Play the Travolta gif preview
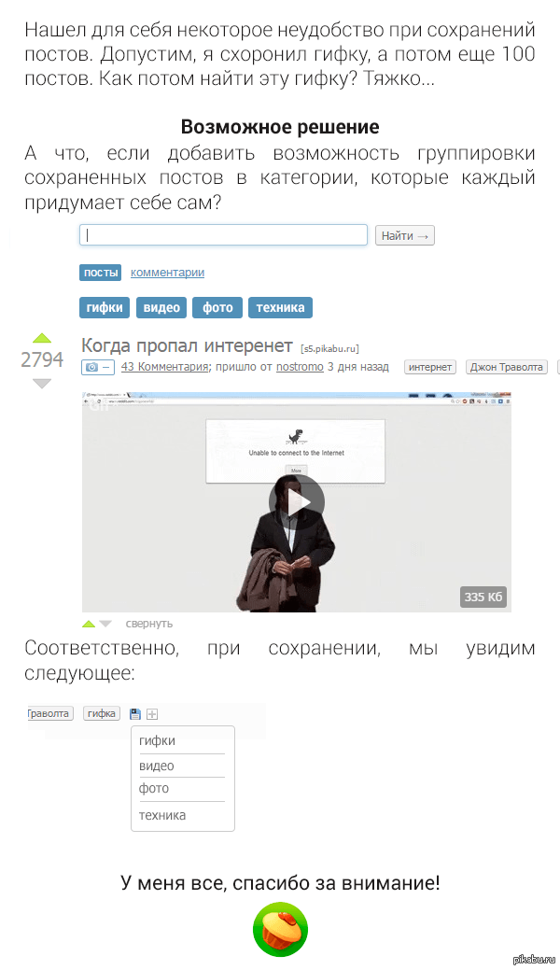The width and height of the screenshot is (560, 970). click(x=297, y=501)
